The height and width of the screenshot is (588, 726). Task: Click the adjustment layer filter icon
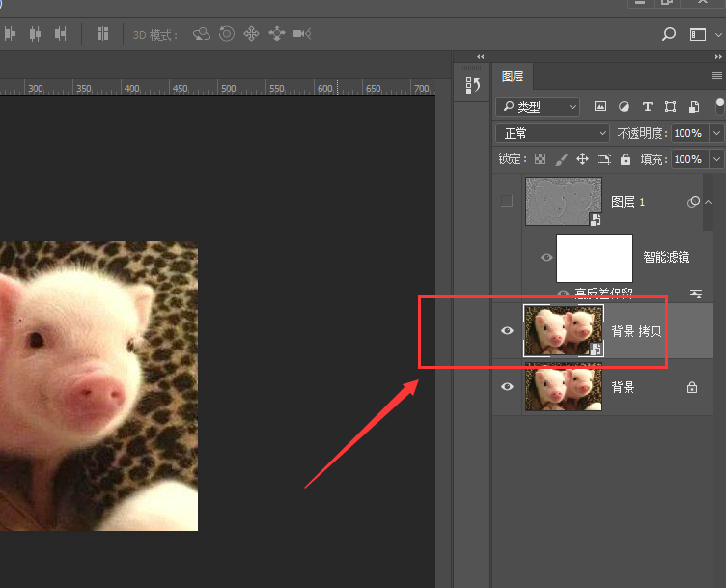[x=624, y=106]
